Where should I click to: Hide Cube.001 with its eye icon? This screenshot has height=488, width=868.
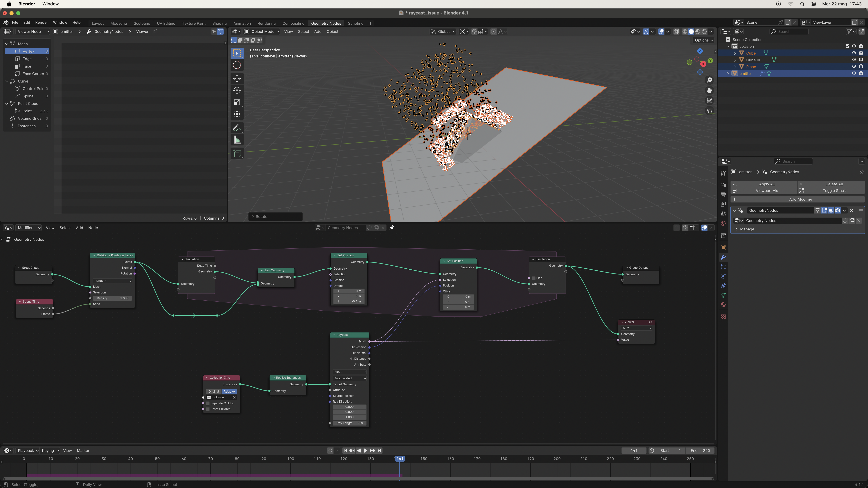[854, 60]
